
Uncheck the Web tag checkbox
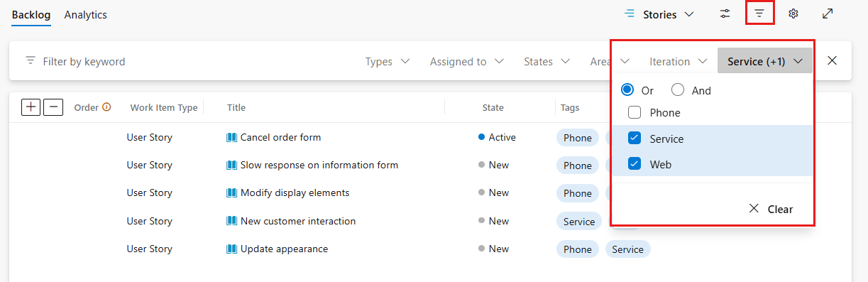pyautogui.click(x=634, y=164)
